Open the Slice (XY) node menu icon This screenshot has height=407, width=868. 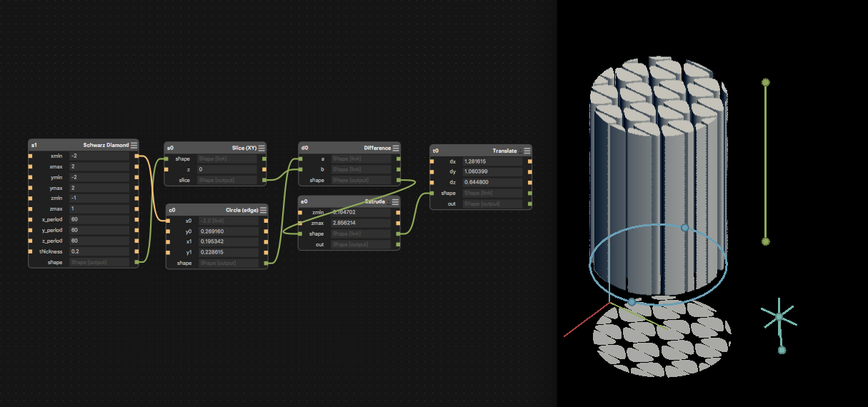coord(261,148)
